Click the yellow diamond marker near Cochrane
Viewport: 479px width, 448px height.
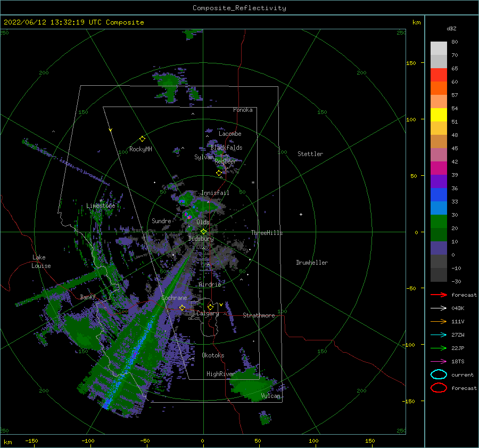tap(182, 307)
